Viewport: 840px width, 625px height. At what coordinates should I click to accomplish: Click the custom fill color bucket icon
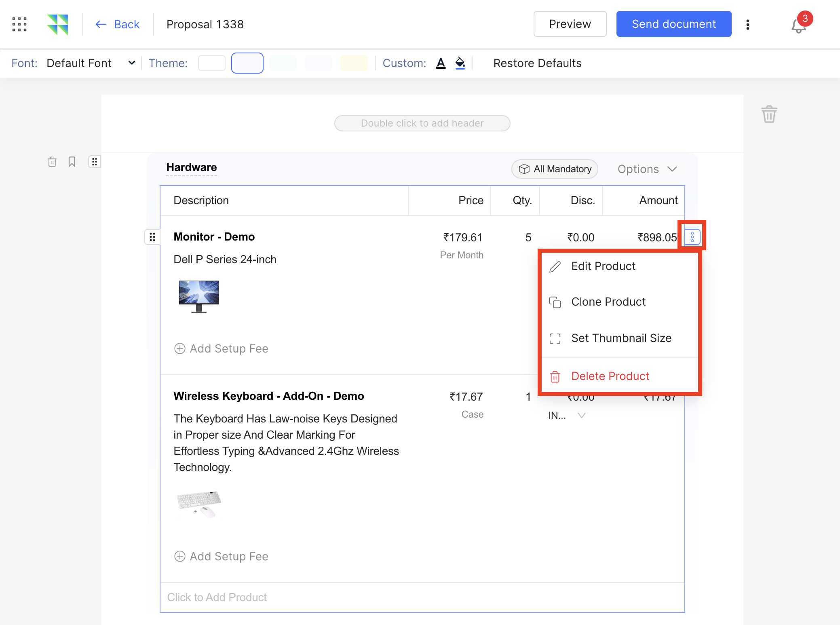(x=460, y=63)
